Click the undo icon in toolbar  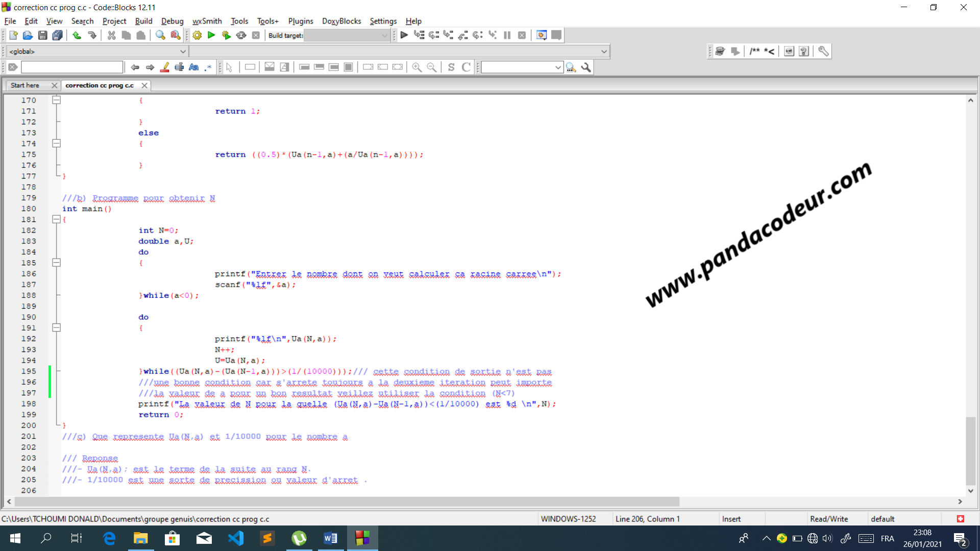76,35
